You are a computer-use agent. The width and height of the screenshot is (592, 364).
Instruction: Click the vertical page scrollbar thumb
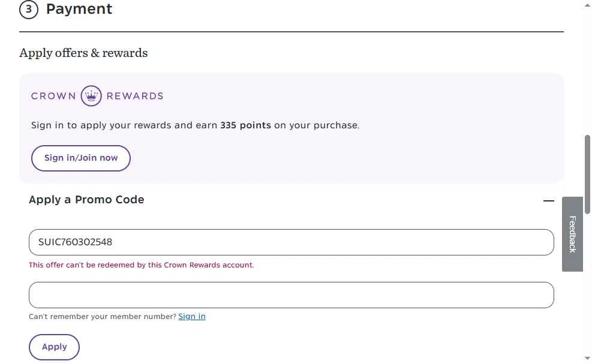click(588, 174)
